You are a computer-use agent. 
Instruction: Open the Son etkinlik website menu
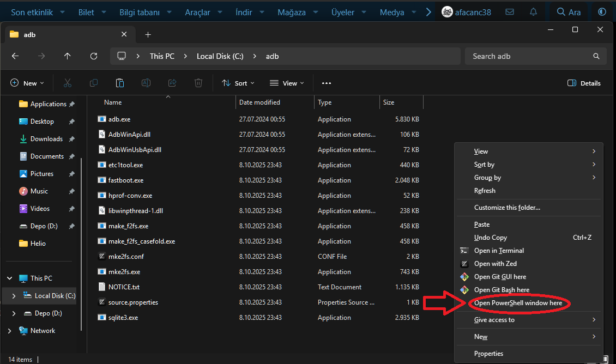(x=38, y=12)
